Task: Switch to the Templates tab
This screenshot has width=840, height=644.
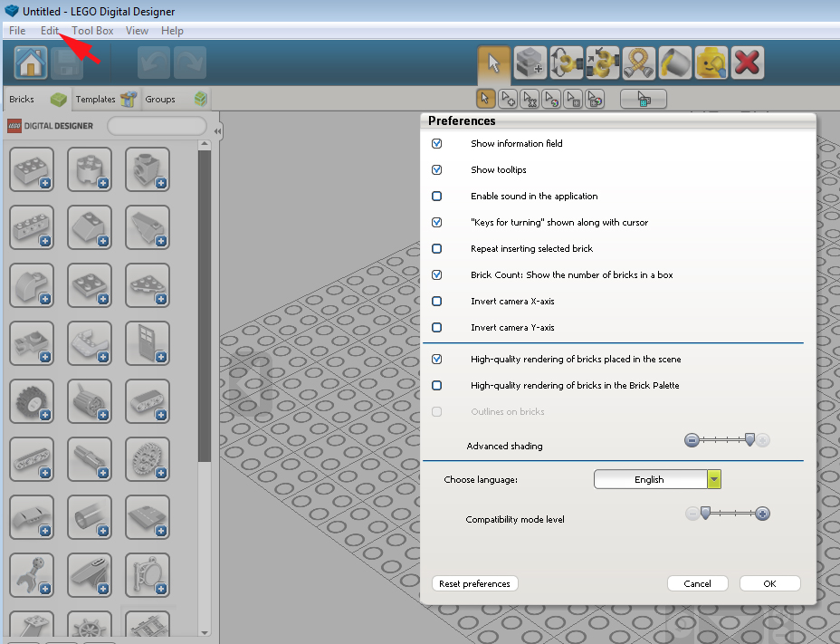Action: [106, 100]
